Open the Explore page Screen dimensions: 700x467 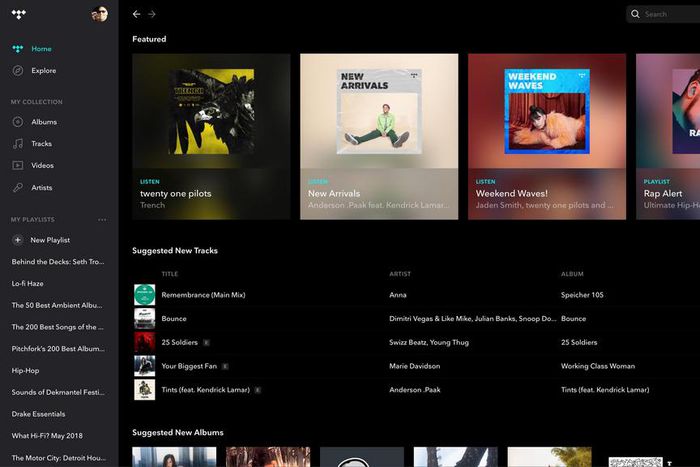[44, 71]
